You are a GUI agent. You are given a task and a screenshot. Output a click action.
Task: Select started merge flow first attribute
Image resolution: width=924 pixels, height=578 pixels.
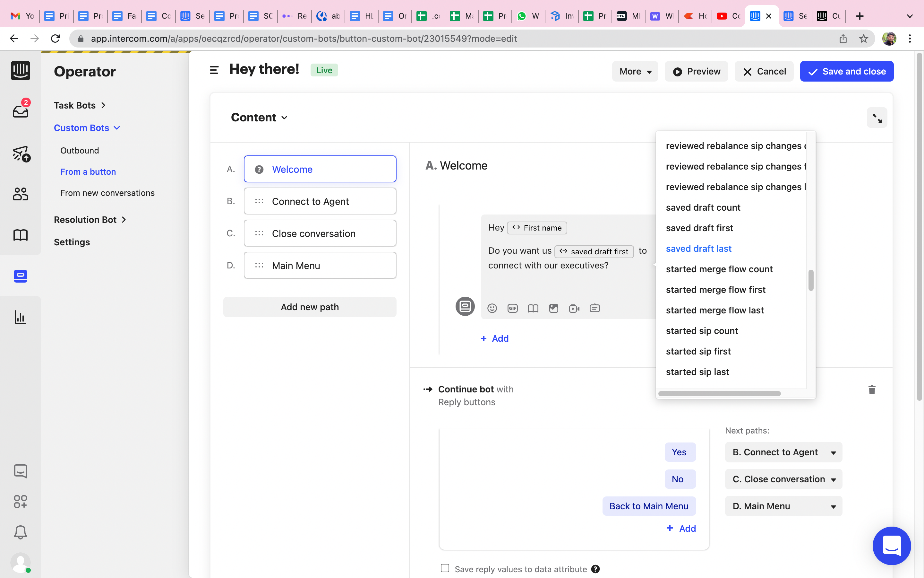click(x=715, y=290)
